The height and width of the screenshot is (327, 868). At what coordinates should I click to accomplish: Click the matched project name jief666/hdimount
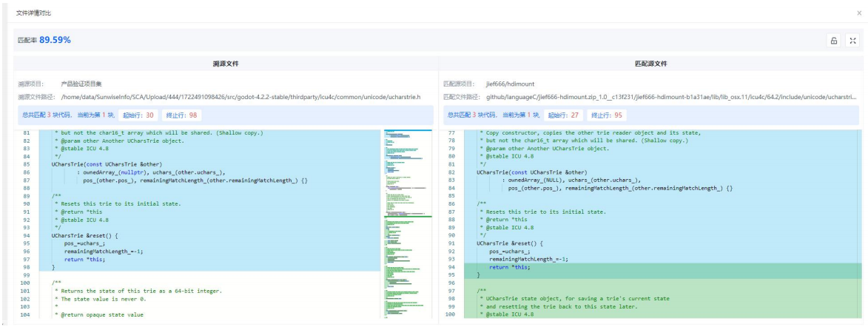coord(510,84)
